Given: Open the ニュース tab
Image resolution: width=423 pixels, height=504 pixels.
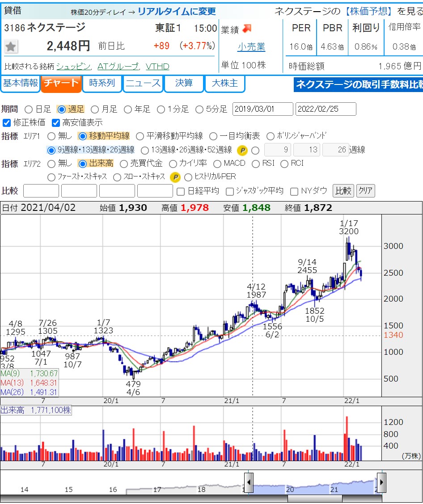Looking at the screenshot, I should point(143,84).
